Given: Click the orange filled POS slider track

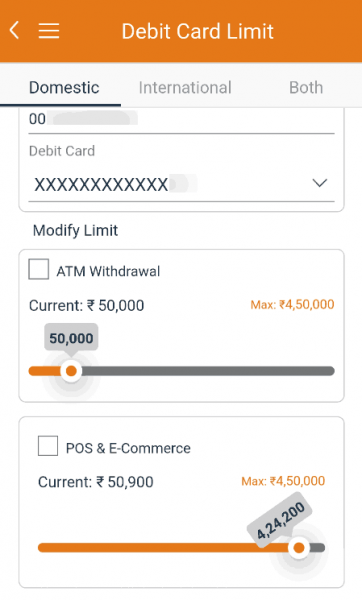Looking at the screenshot, I should (x=163, y=548).
